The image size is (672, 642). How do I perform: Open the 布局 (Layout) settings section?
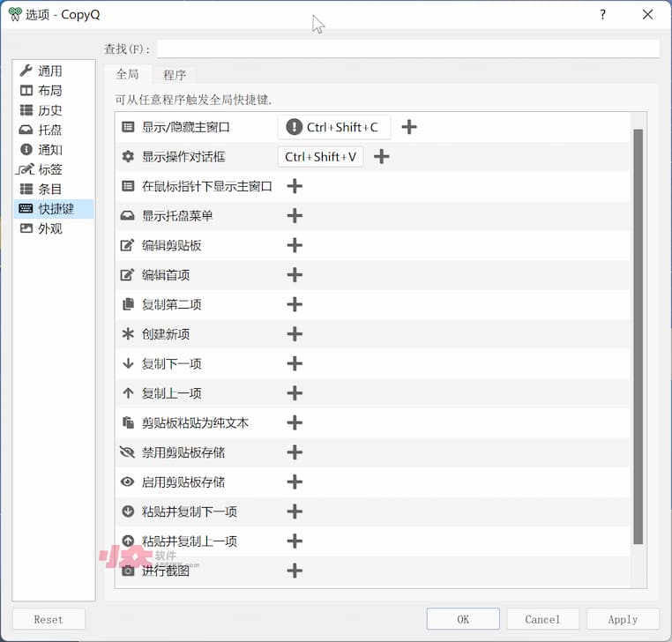click(x=53, y=91)
